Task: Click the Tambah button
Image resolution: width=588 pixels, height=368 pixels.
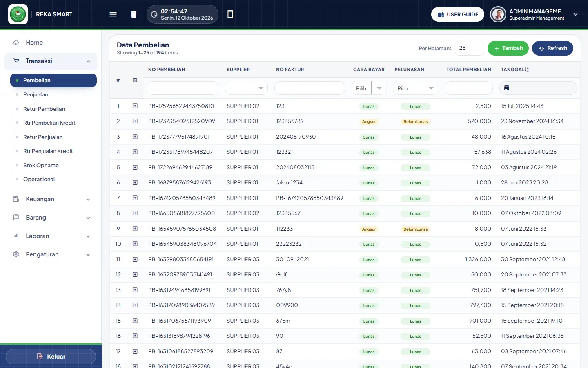Action: pos(508,48)
